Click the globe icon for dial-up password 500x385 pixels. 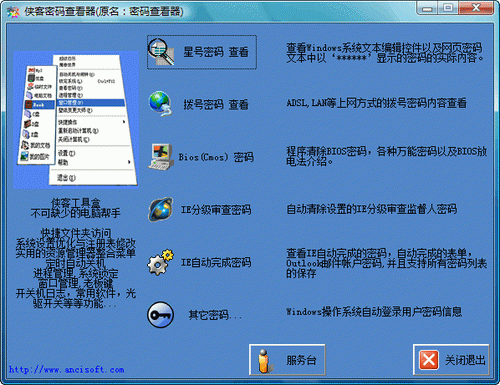(160, 104)
